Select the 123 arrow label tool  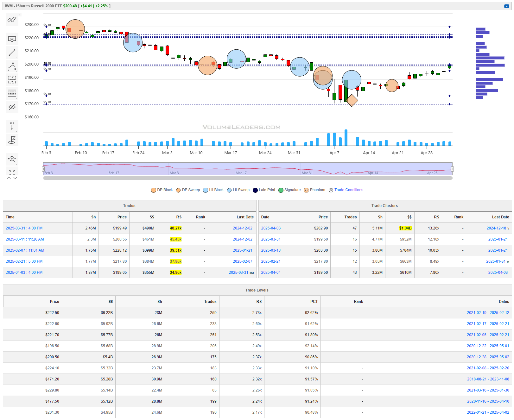click(x=12, y=126)
